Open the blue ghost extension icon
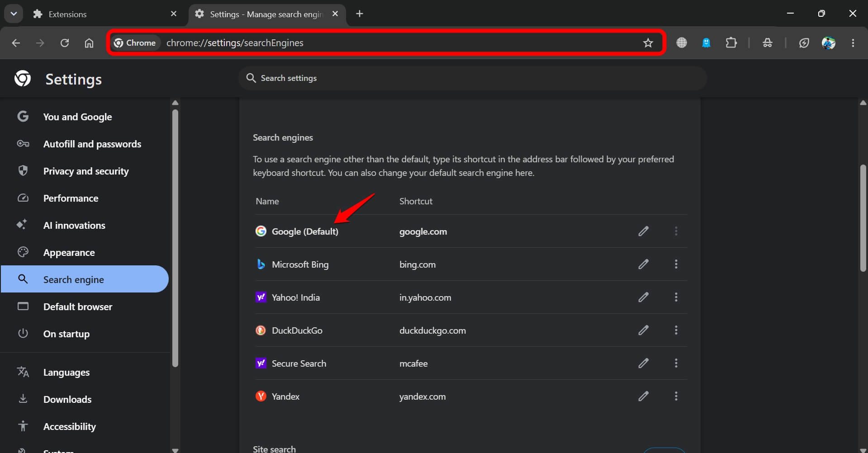The height and width of the screenshot is (453, 868). (x=706, y=43)
